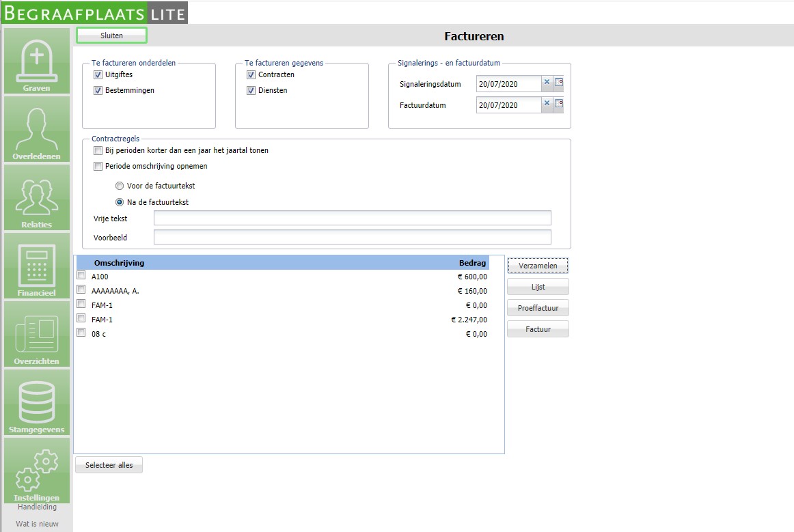
Task: Click the Proeffactuur button
Action: tap(538, 308)
